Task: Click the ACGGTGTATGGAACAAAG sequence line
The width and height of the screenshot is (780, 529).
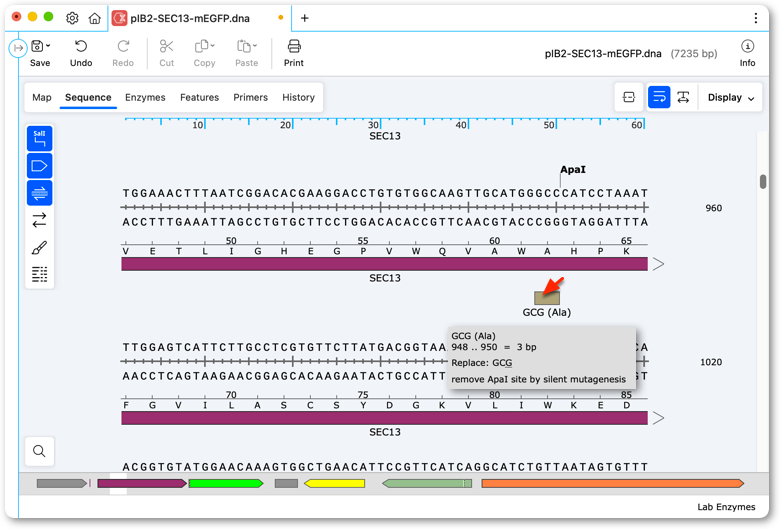Action: [x=385, y=467]
